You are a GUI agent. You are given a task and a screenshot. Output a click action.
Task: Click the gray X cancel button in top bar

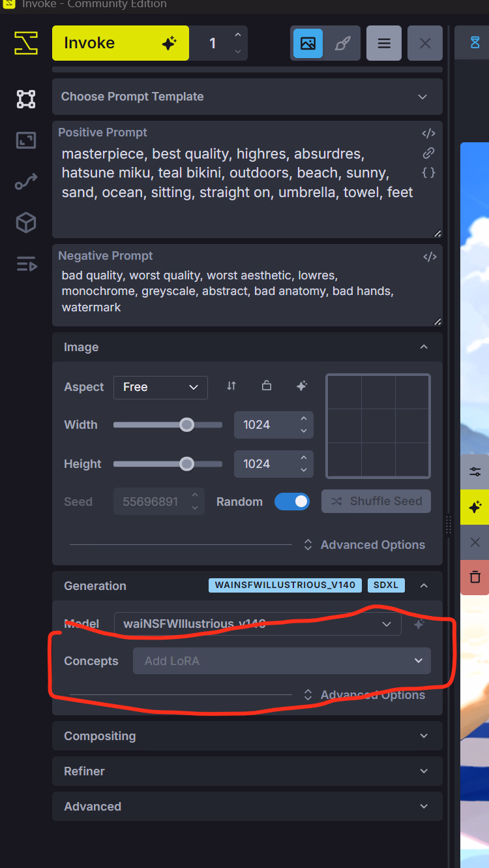point(425,43)
